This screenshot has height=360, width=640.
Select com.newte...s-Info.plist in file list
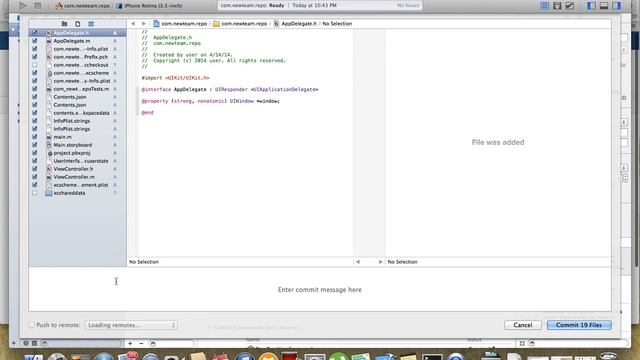(78, 81)
